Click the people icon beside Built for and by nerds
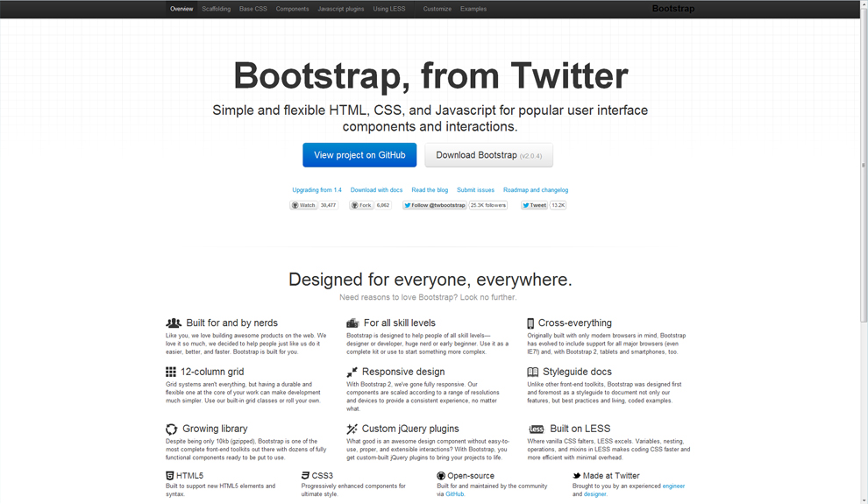This screenshot has height=504, width=868. click(174, 323)
